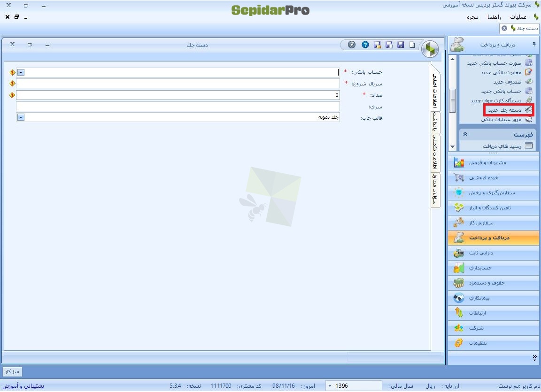Select highlighted دریافت و پرداخت module button

coord(494,238)
